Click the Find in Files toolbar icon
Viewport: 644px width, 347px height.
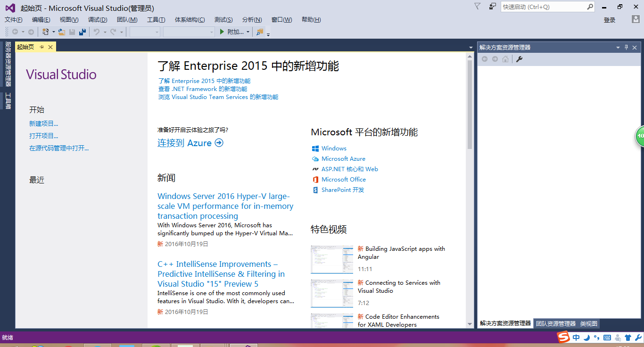[260, 32]
